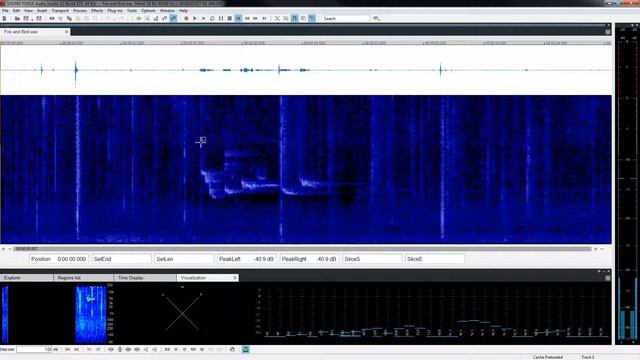The height and width of the screenshot is (360, 640).
Task: Toggle the highlighted spectral view toolbar icon
Action: [x=173, y=18]
